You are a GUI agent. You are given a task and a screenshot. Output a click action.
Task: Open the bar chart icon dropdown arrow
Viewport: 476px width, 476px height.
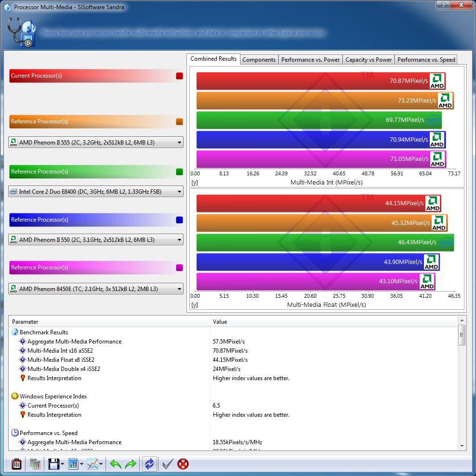click(81, 464)
